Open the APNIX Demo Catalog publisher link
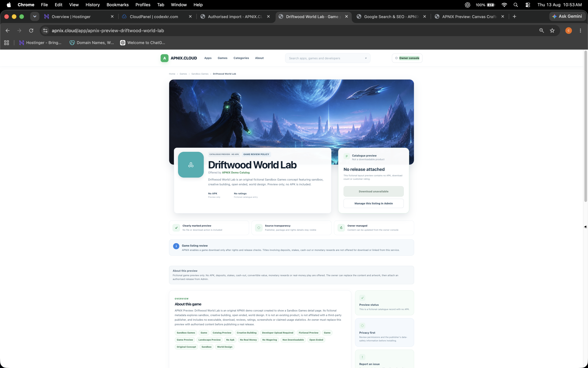Screen dimensions: 588x368 236,172
